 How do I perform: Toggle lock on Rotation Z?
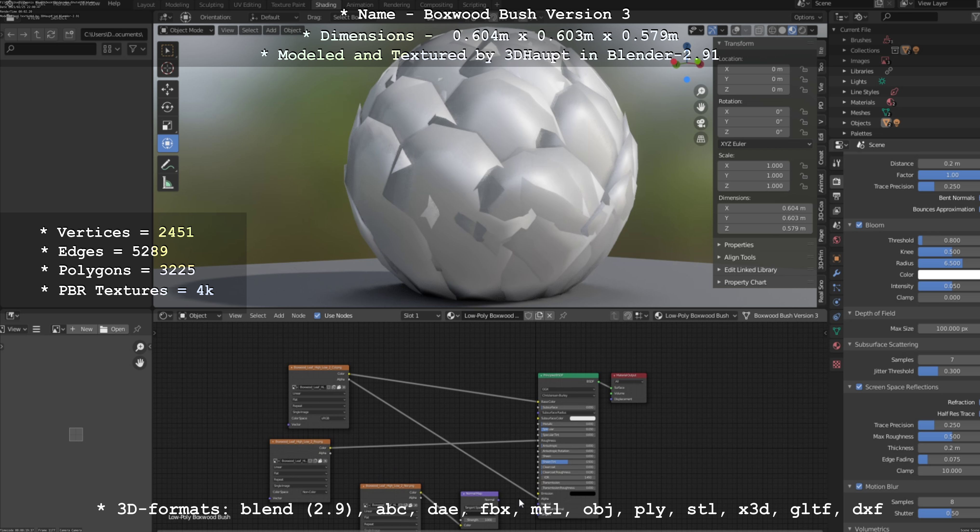[x=804, y=132]
